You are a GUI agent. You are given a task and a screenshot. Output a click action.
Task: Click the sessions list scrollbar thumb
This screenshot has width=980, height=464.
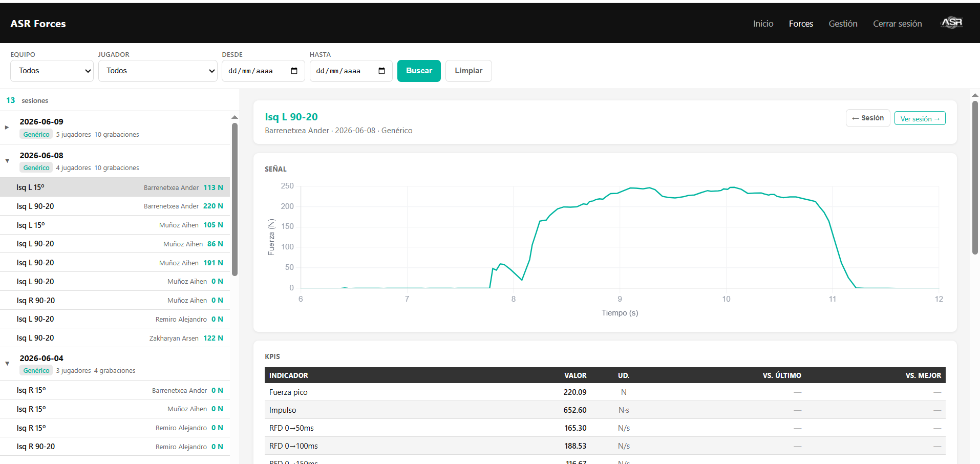coord(235,200)
